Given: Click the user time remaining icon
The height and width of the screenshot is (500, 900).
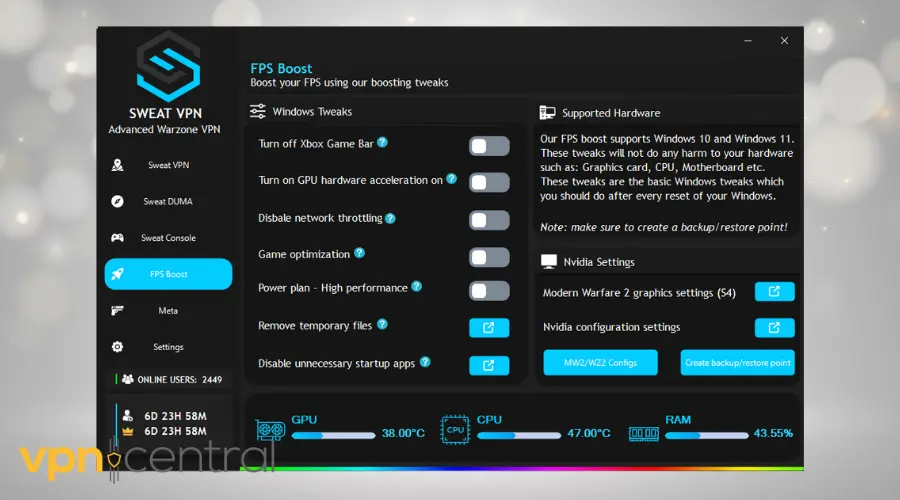Looking at the screenshot, I should pos(127,416).
